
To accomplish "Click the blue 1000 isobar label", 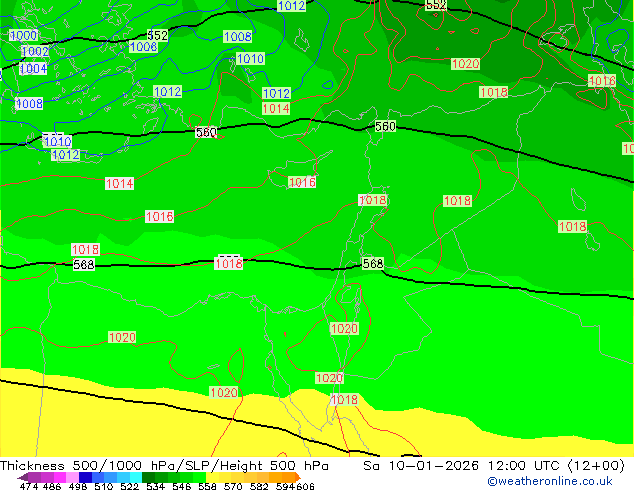I will [23, 36].
